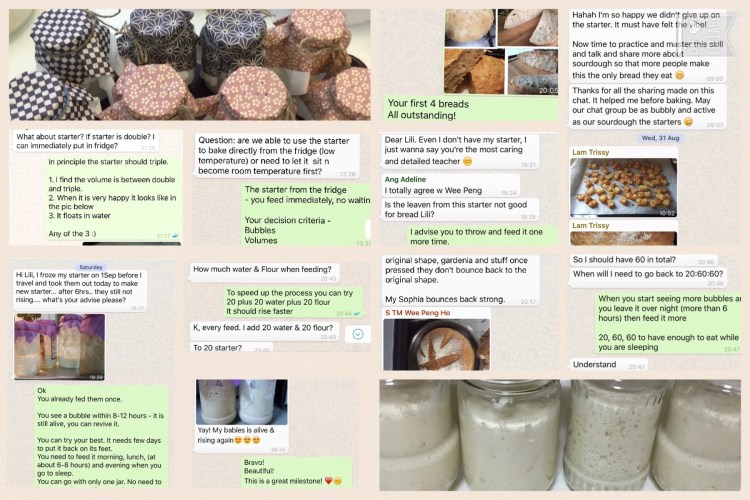Image resolution: width=750 pixels, height=500 pixels.
Task: Open Lam Trissy's second bread photo
Action: pos(623,238)
